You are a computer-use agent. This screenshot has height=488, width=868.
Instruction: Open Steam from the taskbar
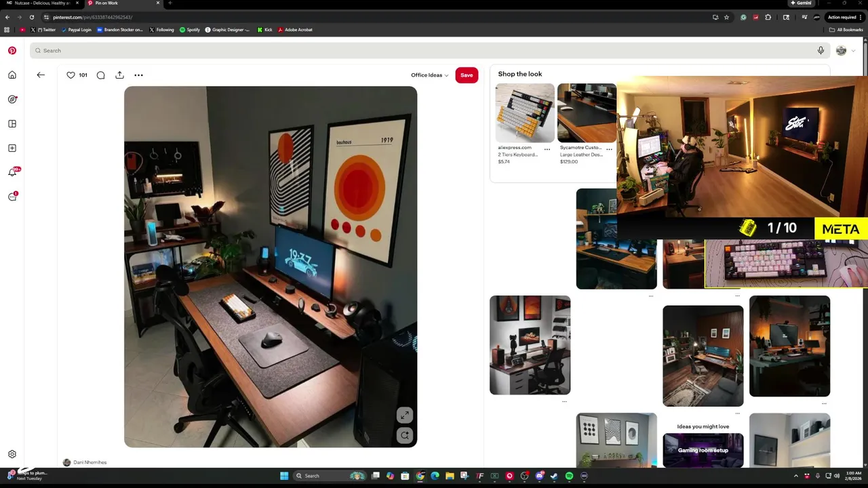[x=554, y=476]
